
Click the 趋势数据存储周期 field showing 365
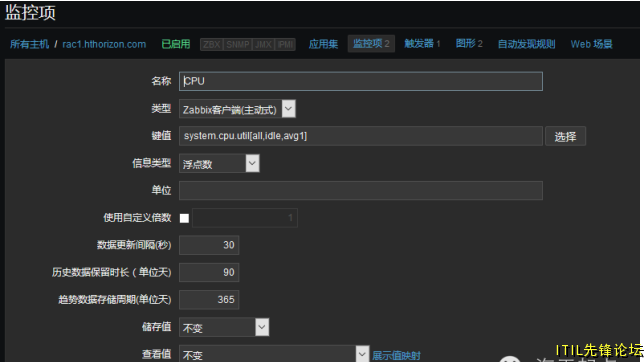coord(209,300)
